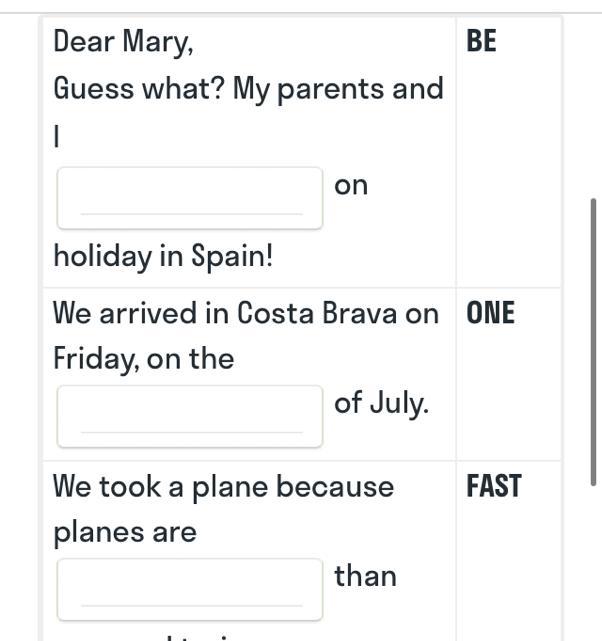Image resolution: width=602 pixels, height=641 pixels.
Task: Click the vertical scrollbar on the right
Action: 594,340
